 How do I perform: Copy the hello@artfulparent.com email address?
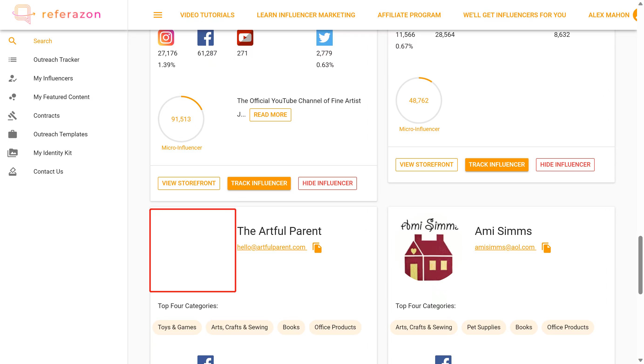(x=317, y=248)
